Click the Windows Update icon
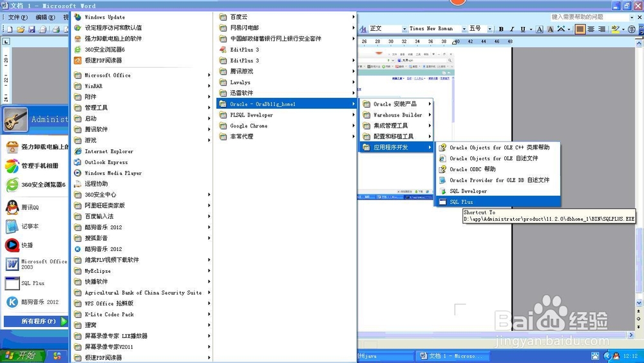 click(78, 17)
